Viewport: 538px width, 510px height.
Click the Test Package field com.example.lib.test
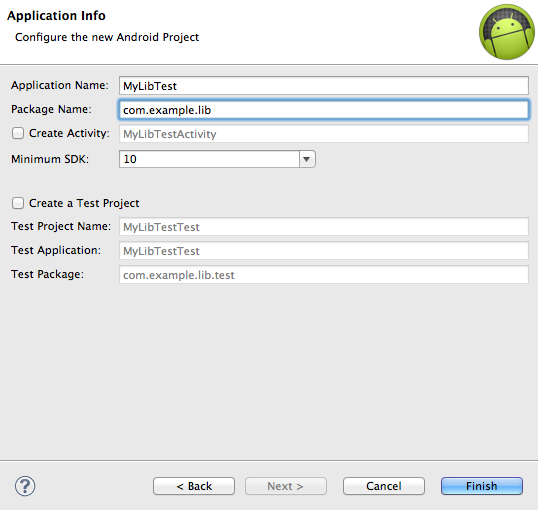point(324,275)
